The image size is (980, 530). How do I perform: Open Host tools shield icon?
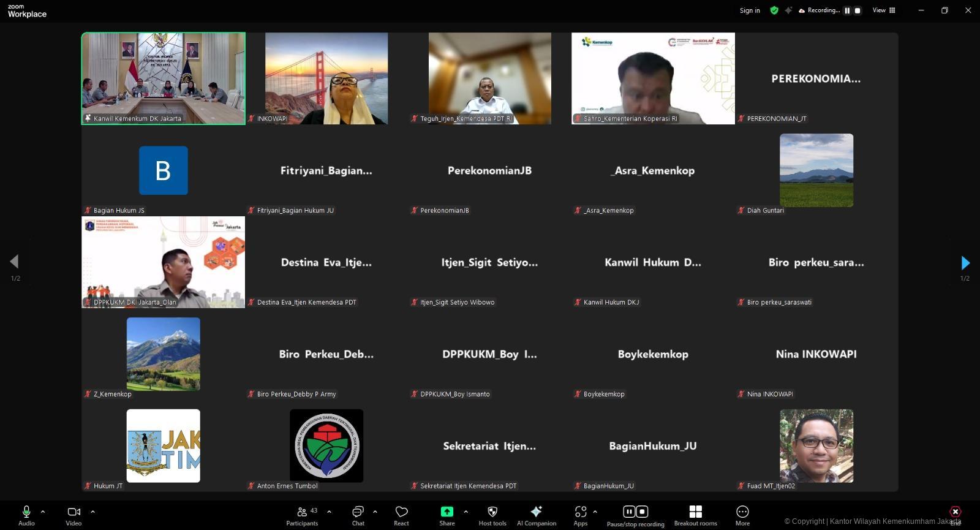[492, 515]
